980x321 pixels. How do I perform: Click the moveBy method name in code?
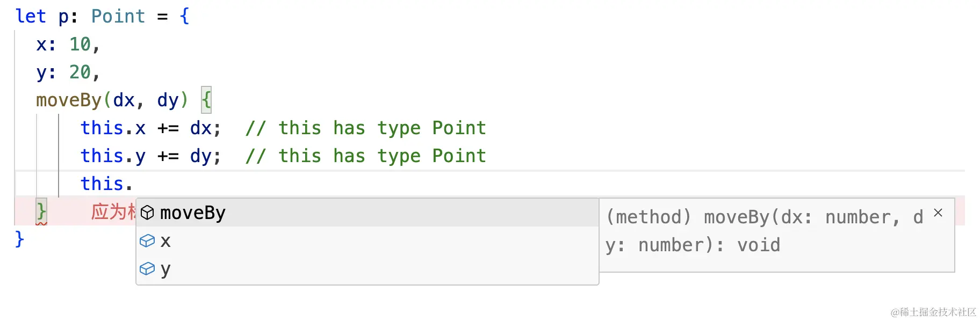(x=69, y=100)
